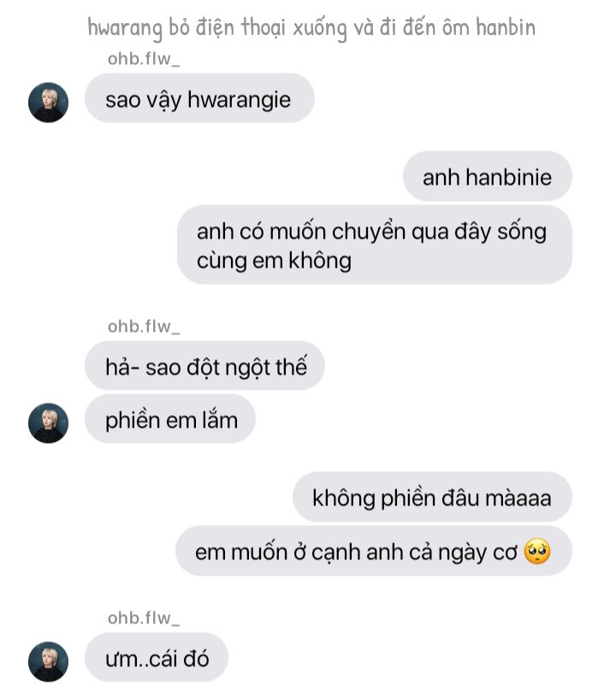This screenshot has width=616, height=691.
Task: Select ohb.flw_ name above "ưm..cái đó"
Action: click(144, 617)
